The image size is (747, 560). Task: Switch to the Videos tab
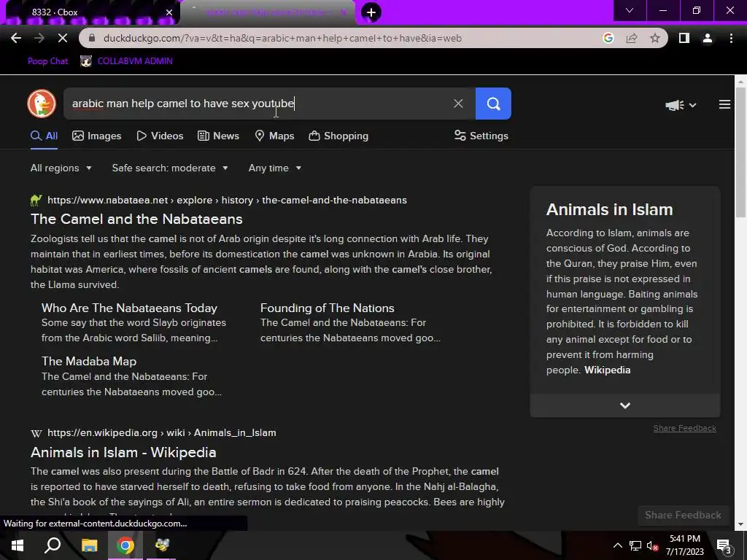tap(160, 136)
